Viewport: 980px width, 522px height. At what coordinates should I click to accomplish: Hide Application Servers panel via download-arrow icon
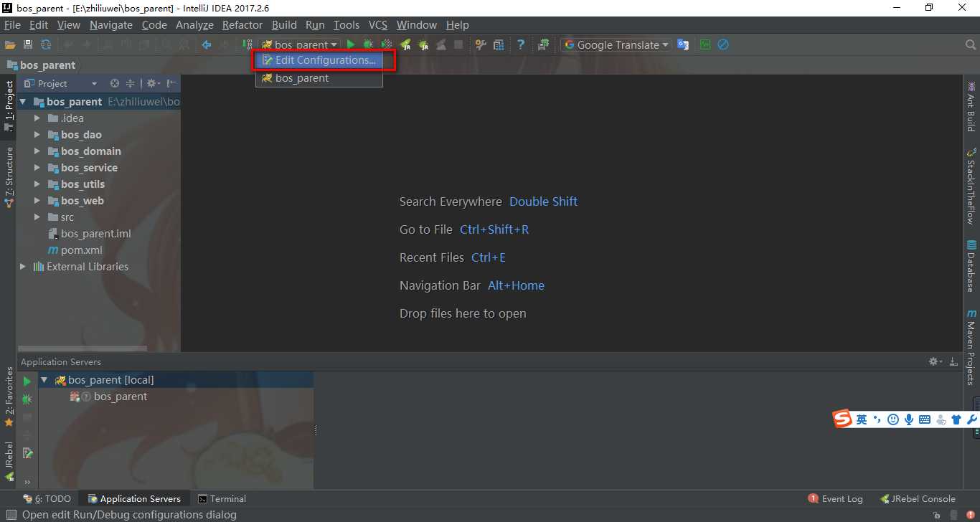click(953, 361)
